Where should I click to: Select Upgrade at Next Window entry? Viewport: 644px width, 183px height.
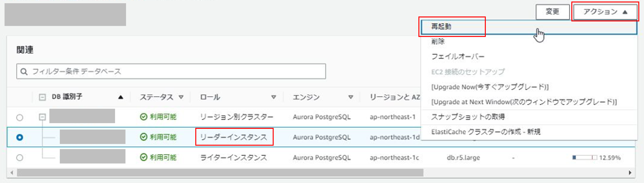[x=524, y=102]
